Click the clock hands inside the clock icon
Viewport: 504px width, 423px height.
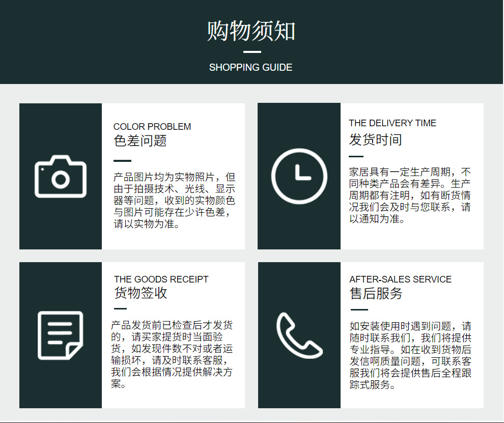pos(301,174)
